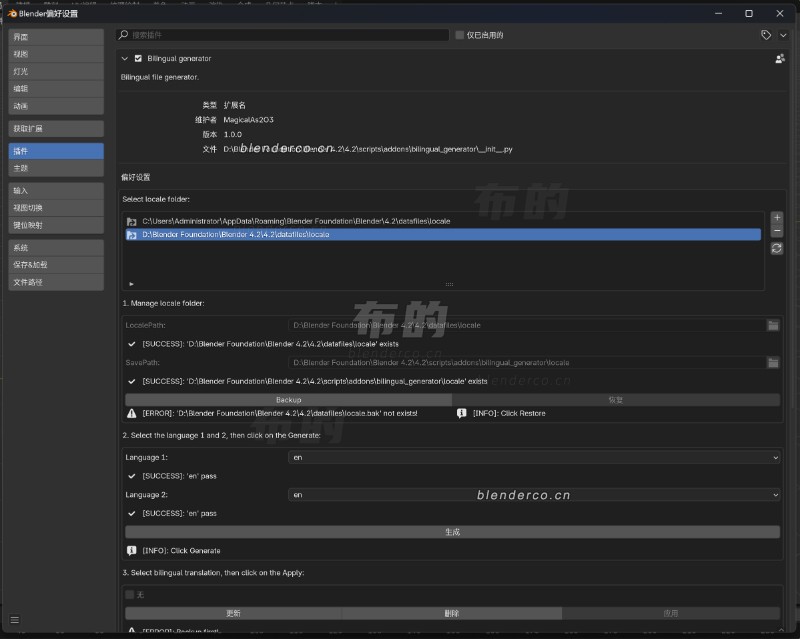Select the 文件路径 tab
The width and height of the screenshot is (800, 639).
[56, 282]
